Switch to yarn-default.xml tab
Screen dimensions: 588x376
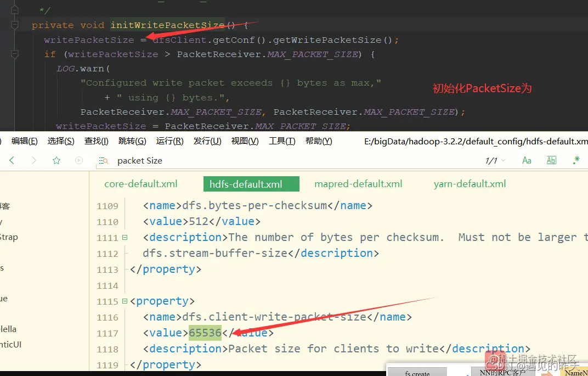pos(470,184)
